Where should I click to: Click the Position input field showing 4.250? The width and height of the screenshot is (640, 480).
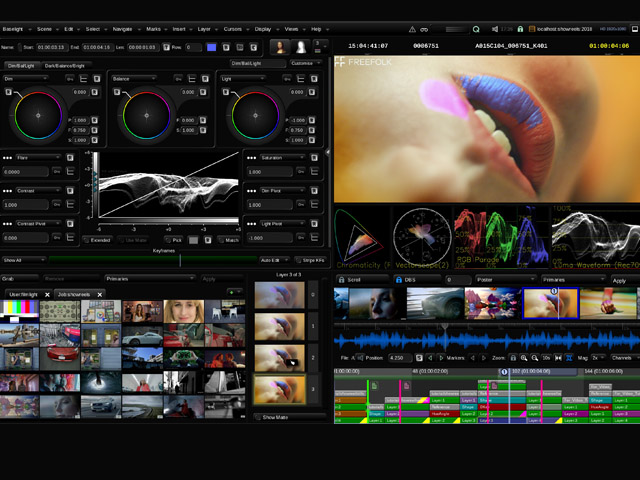pos(400,358)
